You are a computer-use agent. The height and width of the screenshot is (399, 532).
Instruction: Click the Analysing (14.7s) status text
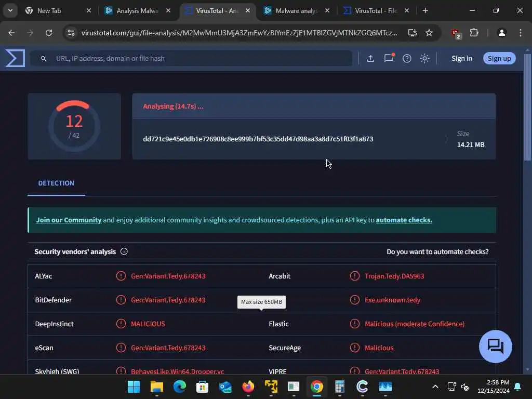point(173,106)
